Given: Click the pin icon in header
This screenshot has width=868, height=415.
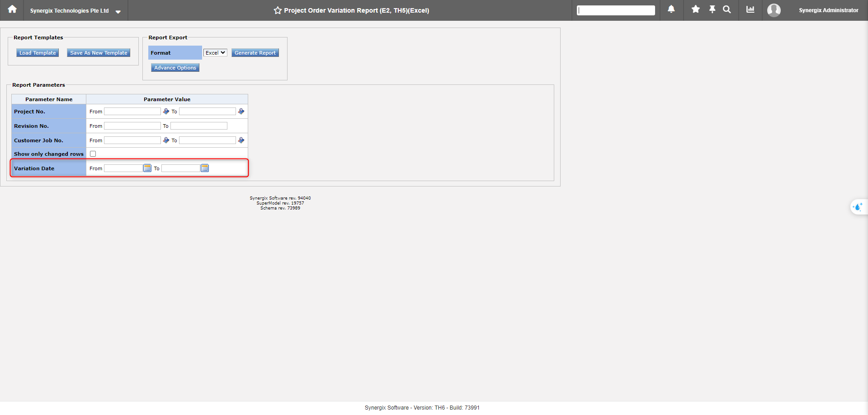Looking at the screenshot, I should [712, 9].
